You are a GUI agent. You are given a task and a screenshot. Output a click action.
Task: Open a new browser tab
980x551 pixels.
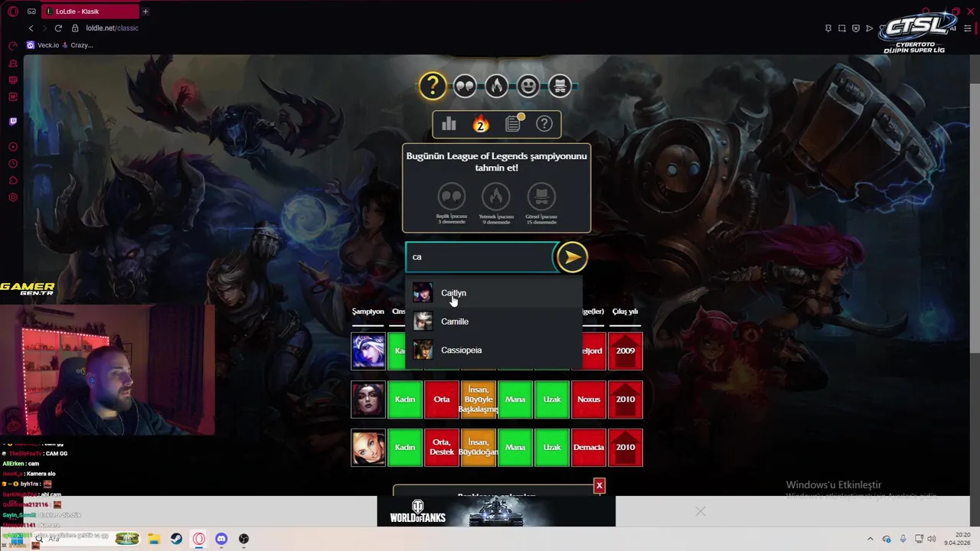(145, 11)
